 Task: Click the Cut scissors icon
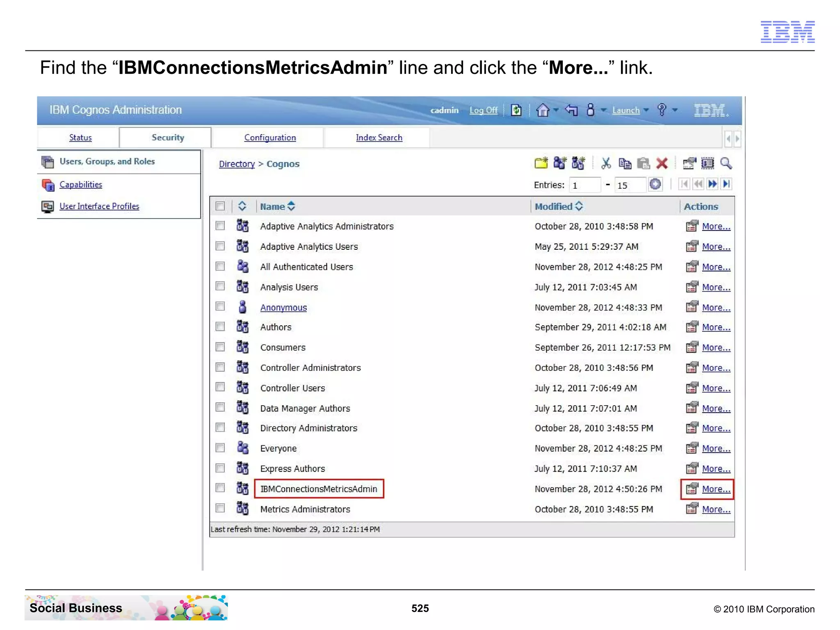tap(606, 163)
